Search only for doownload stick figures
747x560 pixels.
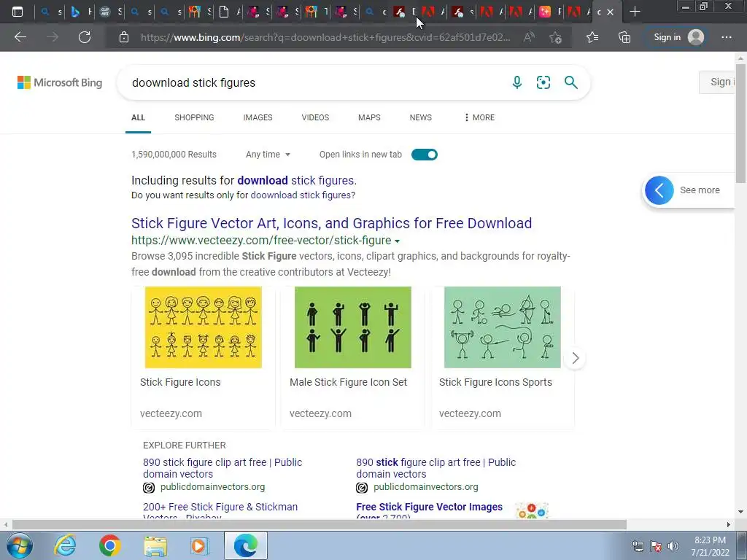pos(301,195)
